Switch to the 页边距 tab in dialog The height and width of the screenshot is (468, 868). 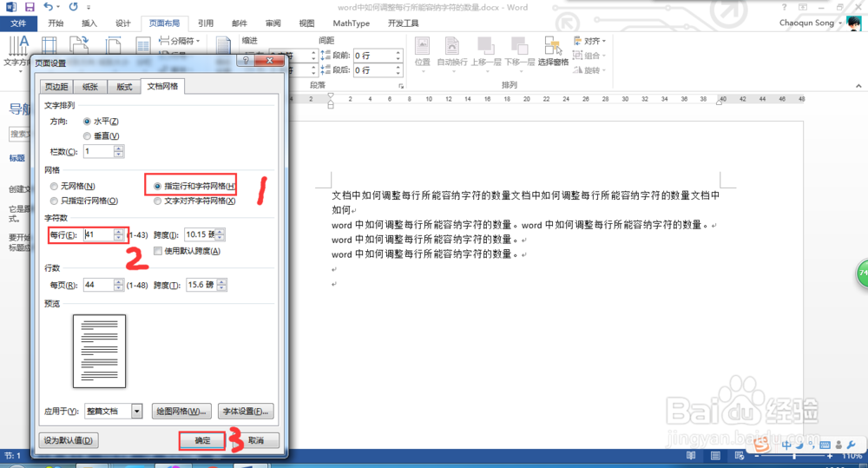pos(56,87)
